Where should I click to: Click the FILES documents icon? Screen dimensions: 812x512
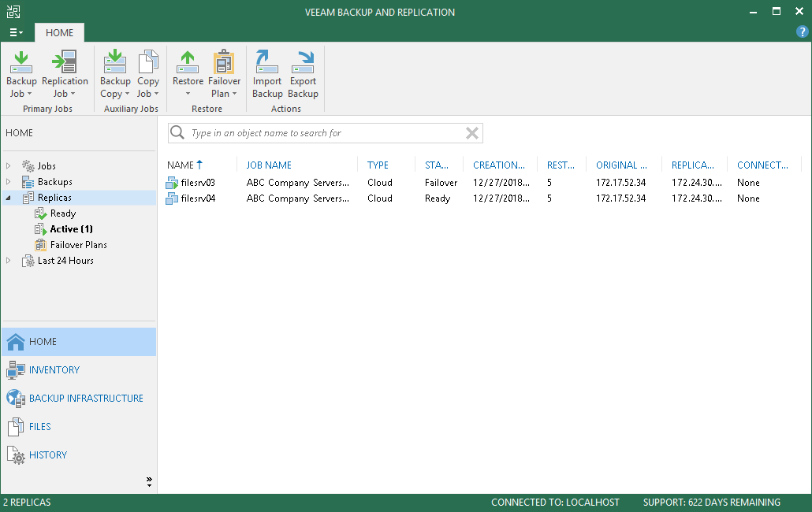coord(16,427)
